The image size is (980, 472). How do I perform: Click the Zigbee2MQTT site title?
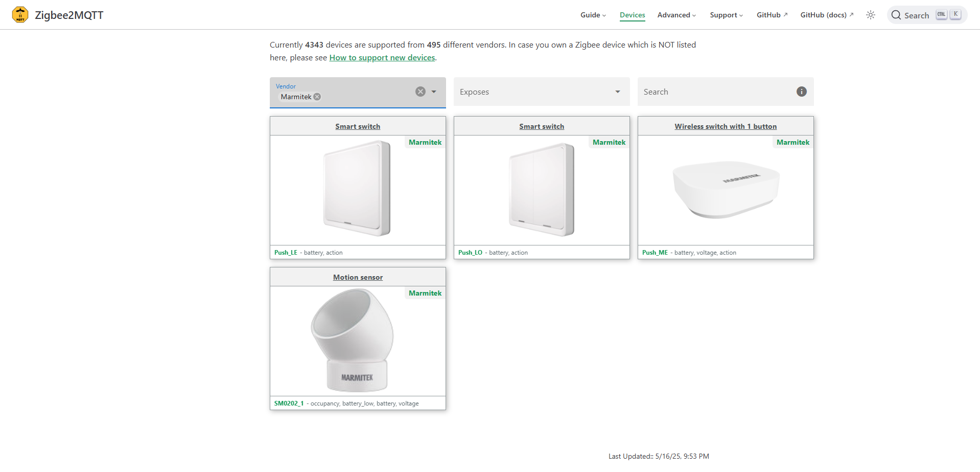(x=69, y=15)
